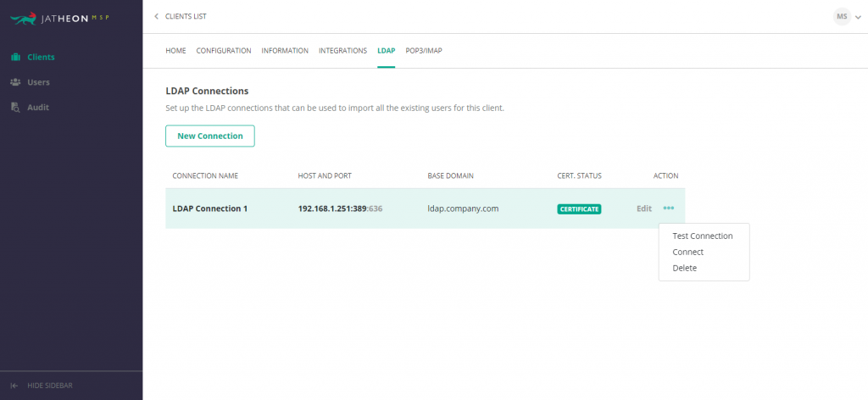
Task: Open the three-dot actions menu for LDAP Connection 1
Action: (669, 208)
